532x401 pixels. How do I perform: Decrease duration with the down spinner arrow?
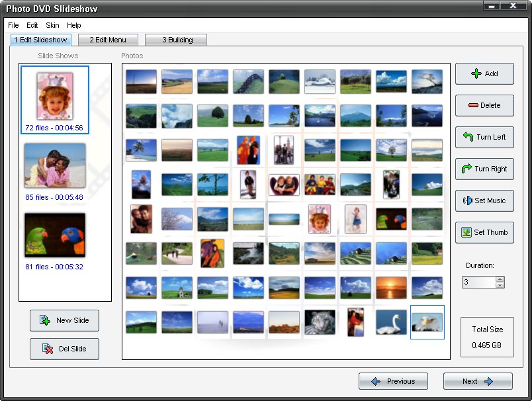[x=500, y=285]
